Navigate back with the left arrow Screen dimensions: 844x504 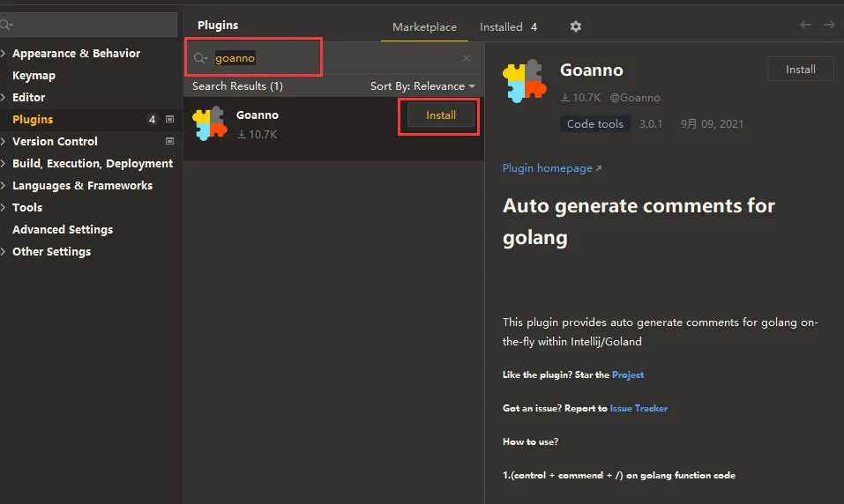(805, 25)
